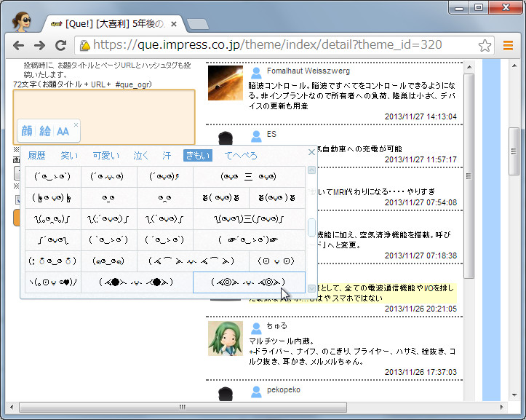Click timestamp 2013/11/26 17:37:03
This screenshot has width=526, height=420.
coord(421,372)
